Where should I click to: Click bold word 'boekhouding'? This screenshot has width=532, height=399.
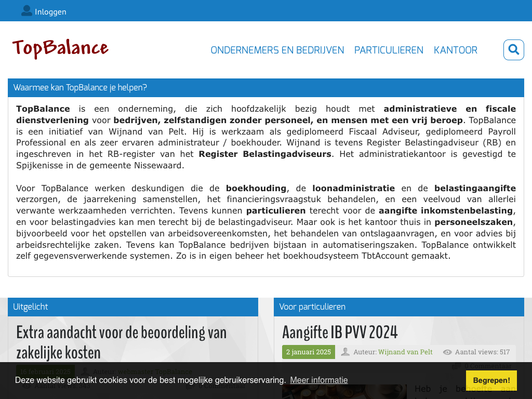256,188
